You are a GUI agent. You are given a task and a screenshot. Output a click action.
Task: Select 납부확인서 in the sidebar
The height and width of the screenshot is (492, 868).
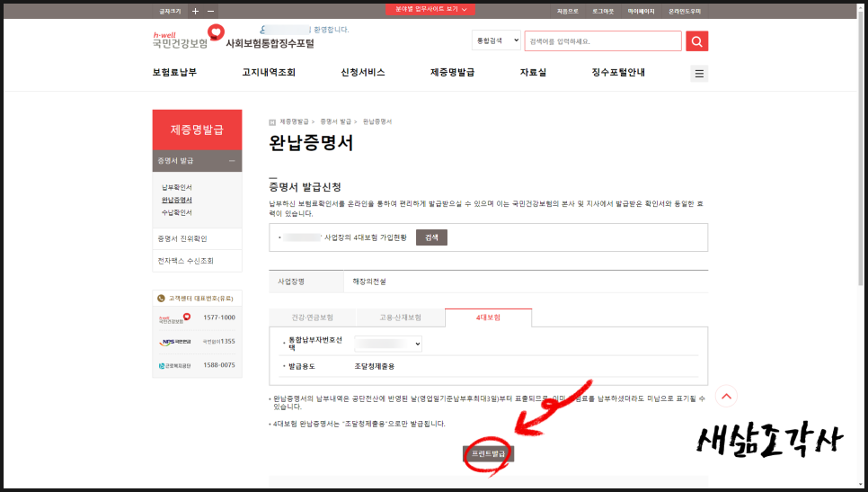(177, 187)
